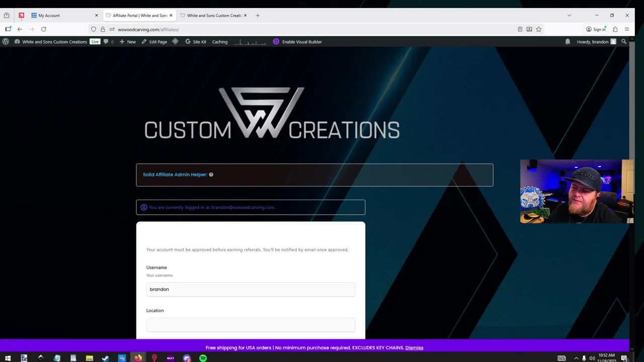This screenshot has width=644, height=362.
Task: Click the Solid Affiliate Admin Helper label
Action: pos(175,174)
